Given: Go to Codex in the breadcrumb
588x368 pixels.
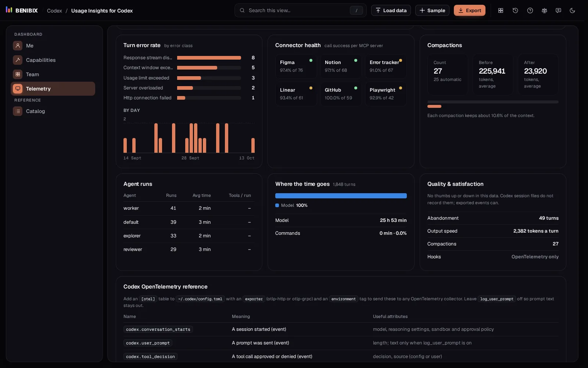Looking at the screenshot, I should tap(54, 11).
